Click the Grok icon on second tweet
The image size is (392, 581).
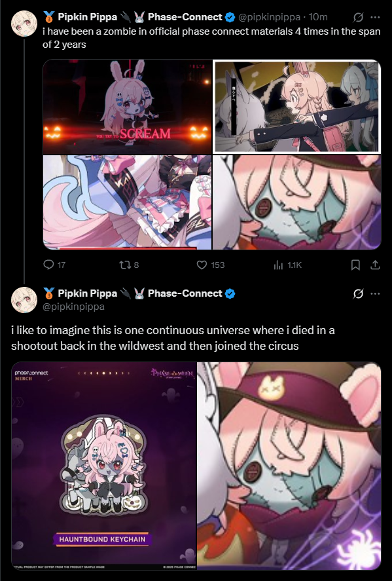(x=358, y=294)
